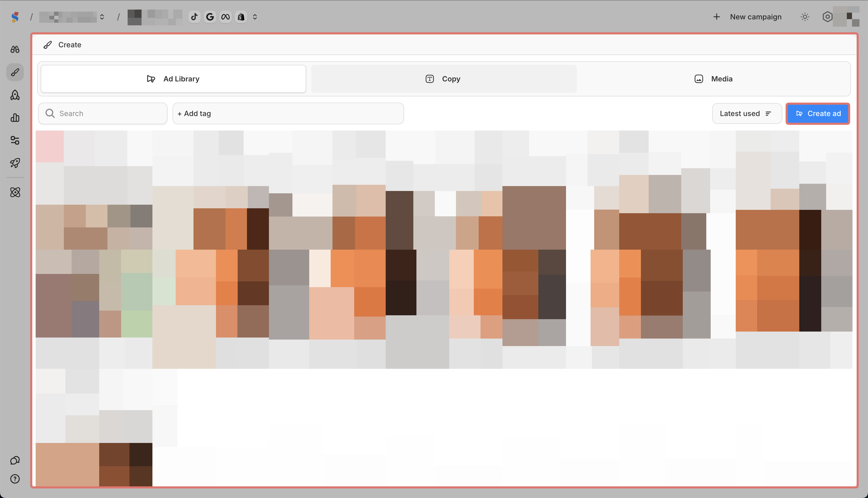This screenshot has width=868, height=498.
Task: Open the bar chart analytics sidebar icon
Action: point(15,118)
